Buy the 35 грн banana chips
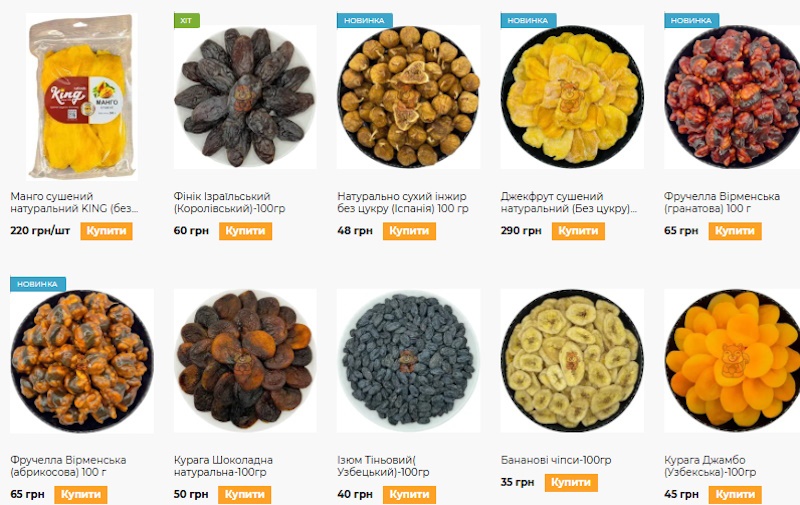The height and width of the screenshot is (505, 800). 571,483
